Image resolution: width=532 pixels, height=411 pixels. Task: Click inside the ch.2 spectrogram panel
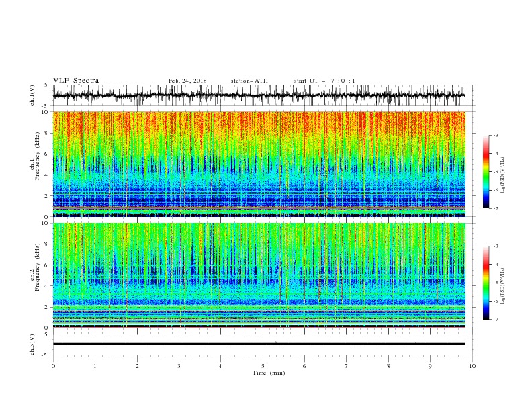click(x=259, y=275)
